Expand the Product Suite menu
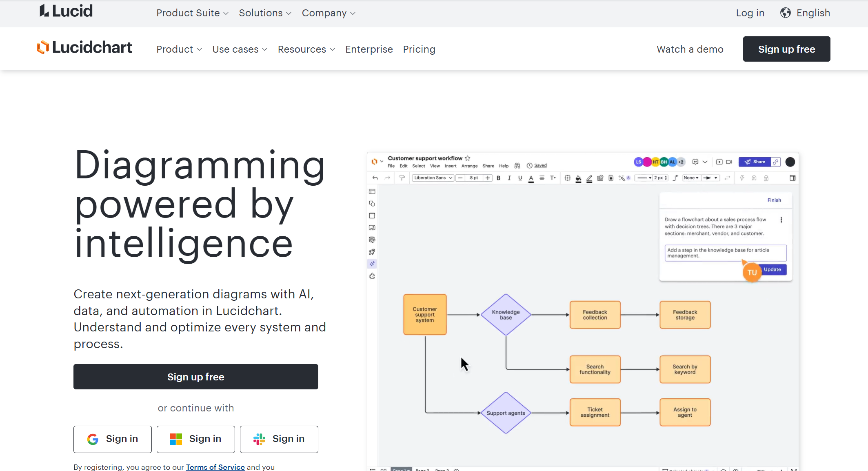This screenshot has height=471, width=868. pyautogui.click(x=192, y=13)
